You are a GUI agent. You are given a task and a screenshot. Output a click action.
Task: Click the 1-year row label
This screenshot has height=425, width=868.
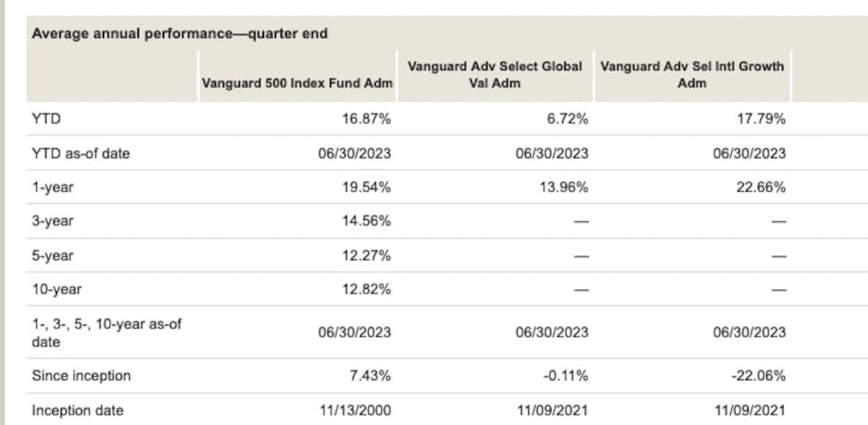(52, 187)
